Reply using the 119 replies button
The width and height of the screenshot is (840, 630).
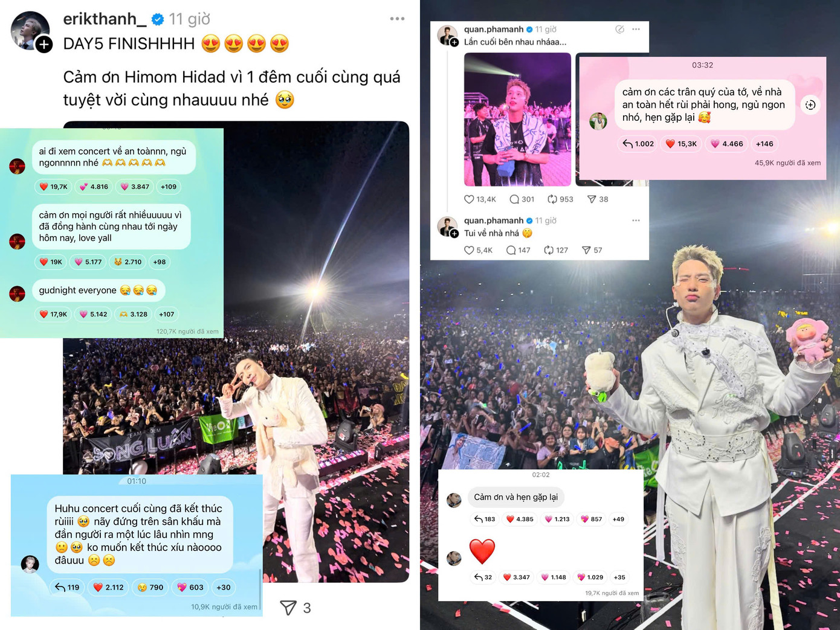pyautogui.click(x=67, y=587)
